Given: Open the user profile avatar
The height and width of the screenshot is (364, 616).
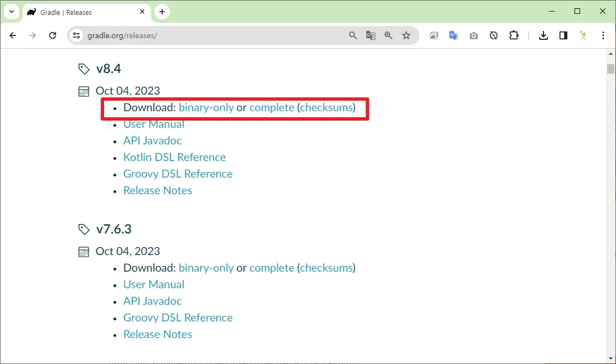Looking at the screenshot, I should (583, 35).
